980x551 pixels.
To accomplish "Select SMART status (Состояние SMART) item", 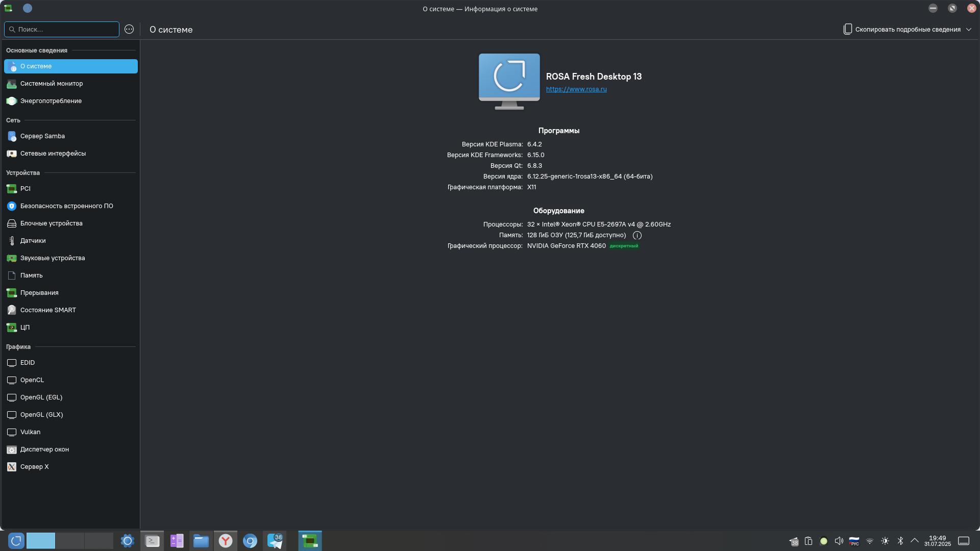I will pos(48,310).
